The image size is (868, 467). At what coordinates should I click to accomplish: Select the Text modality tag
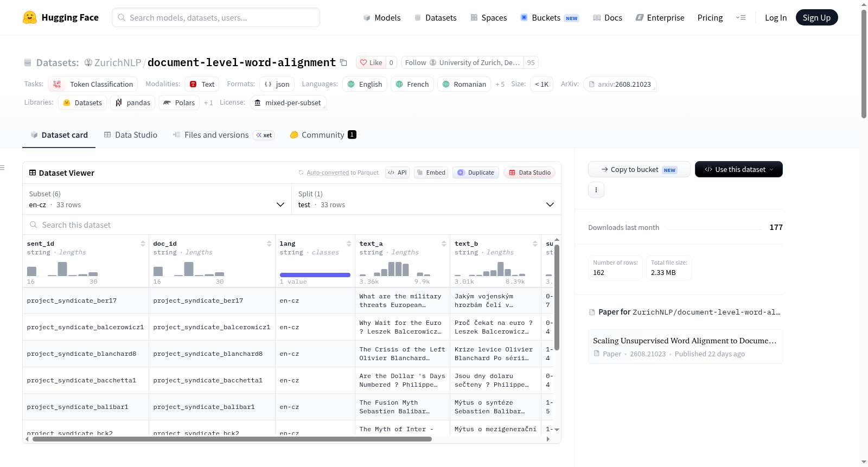(x=202, y=84)
